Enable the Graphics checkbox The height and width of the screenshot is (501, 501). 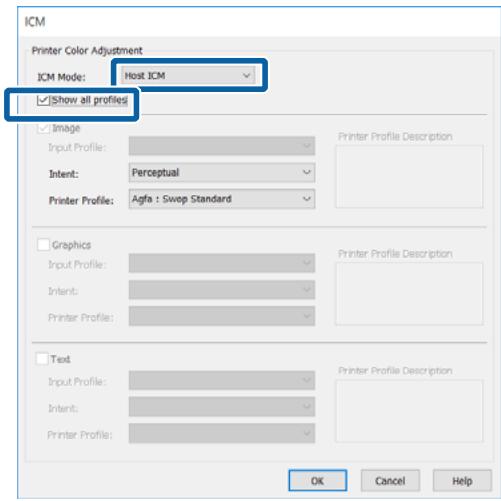tap(44, 245)
